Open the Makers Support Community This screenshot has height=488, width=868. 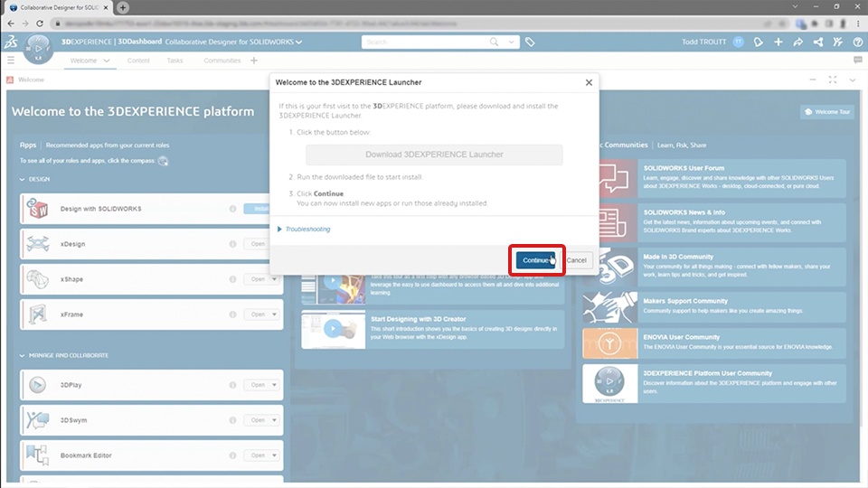coord(713,307)
